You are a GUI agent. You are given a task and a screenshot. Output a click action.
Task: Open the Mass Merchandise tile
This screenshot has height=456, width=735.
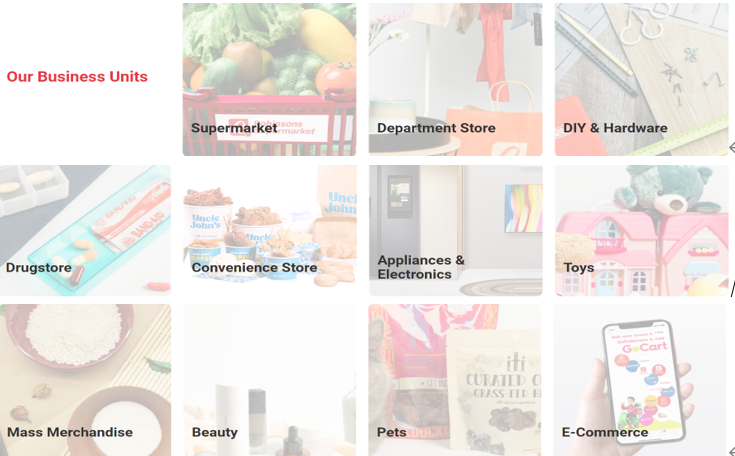pos(85,380)
